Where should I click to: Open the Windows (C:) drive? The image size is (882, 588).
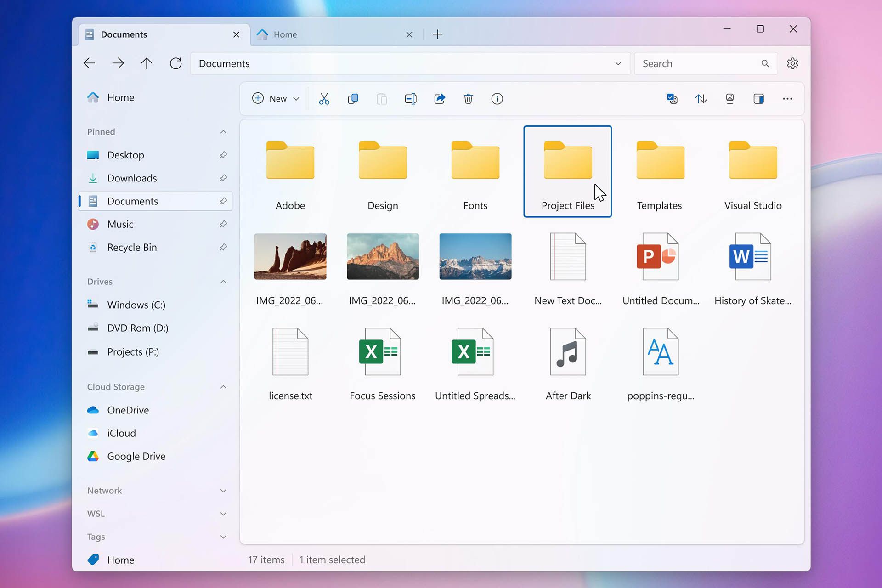click(155, 305)
